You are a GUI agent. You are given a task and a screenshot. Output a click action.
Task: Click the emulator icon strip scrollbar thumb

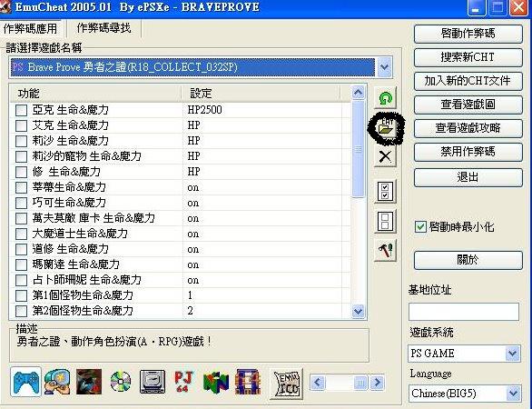[x=360, y=383]
